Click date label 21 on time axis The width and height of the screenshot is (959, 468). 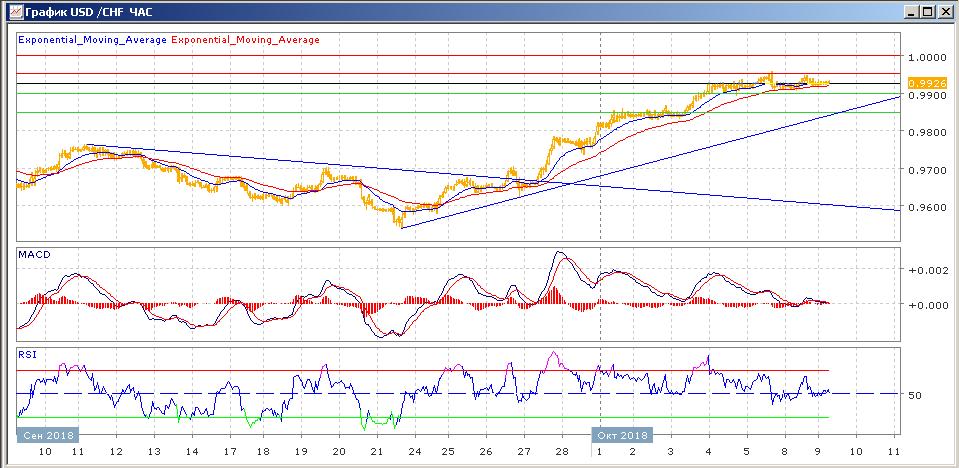coord(377,451)
